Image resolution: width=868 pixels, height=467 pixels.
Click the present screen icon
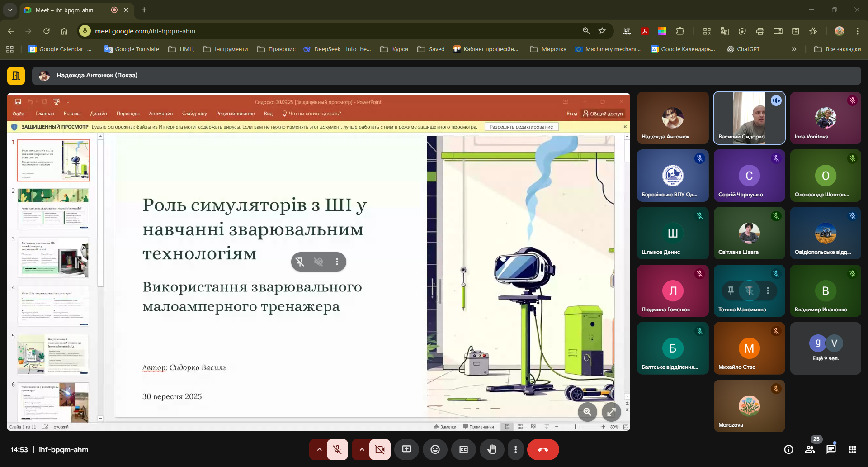pyautogui.click(x=406, y=449)
